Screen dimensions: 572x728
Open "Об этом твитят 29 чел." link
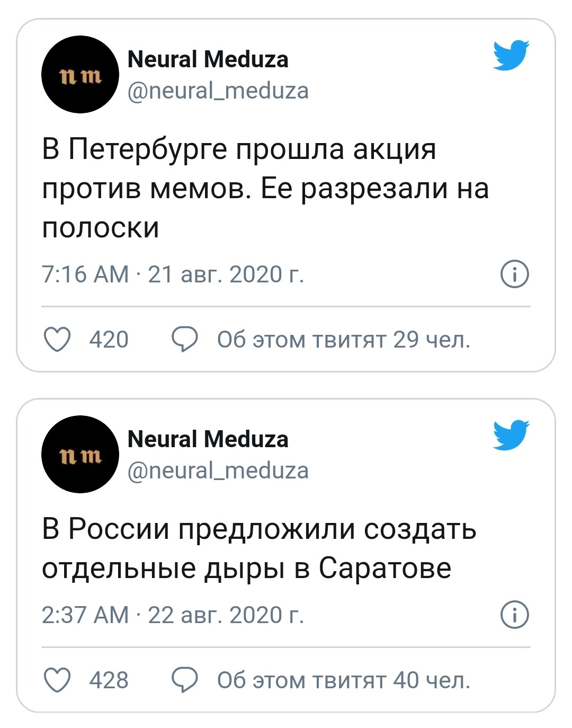[x=343, y=340]
